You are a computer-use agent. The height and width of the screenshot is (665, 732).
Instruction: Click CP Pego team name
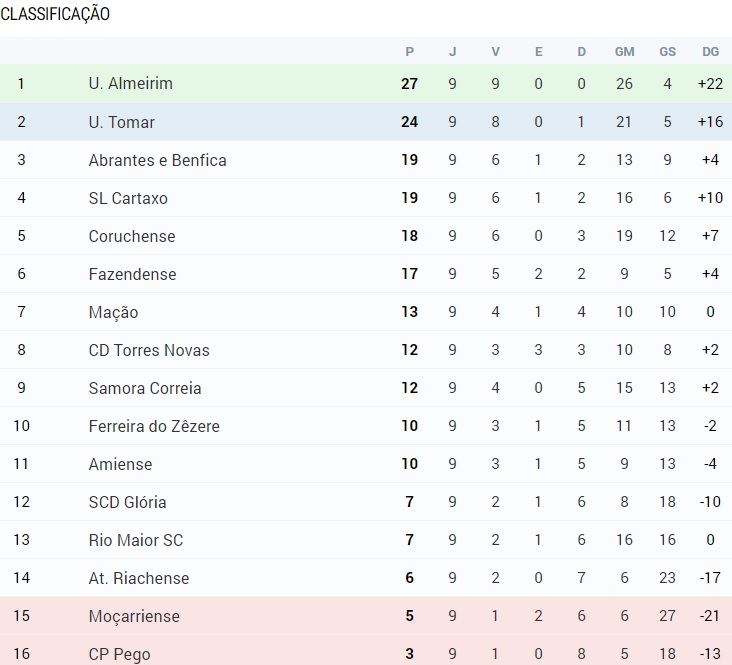120,654
